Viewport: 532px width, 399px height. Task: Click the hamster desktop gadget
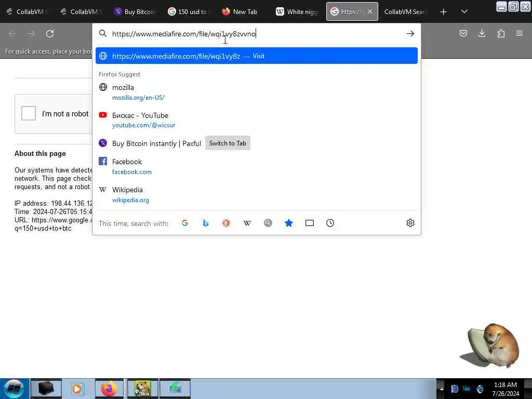click(490, 345)
